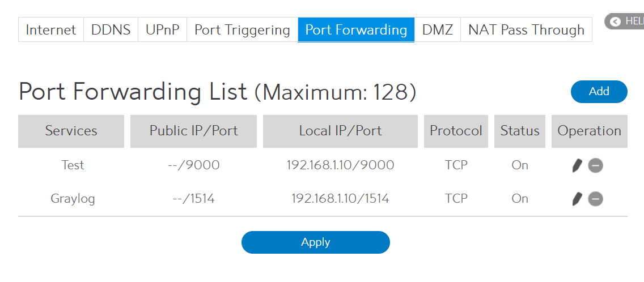Click the Local IP/Port column header
The height and width of the screenshot is (282, 644).
(x=340, y=131)
